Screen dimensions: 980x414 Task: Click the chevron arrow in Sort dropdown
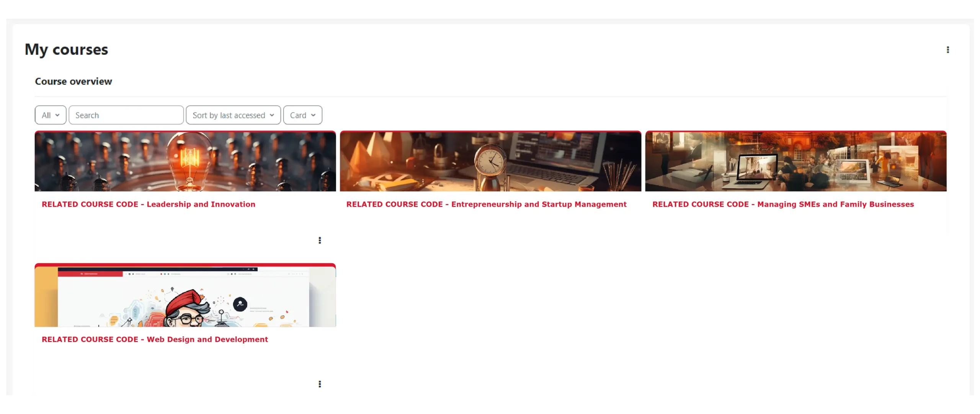[272, 115]
